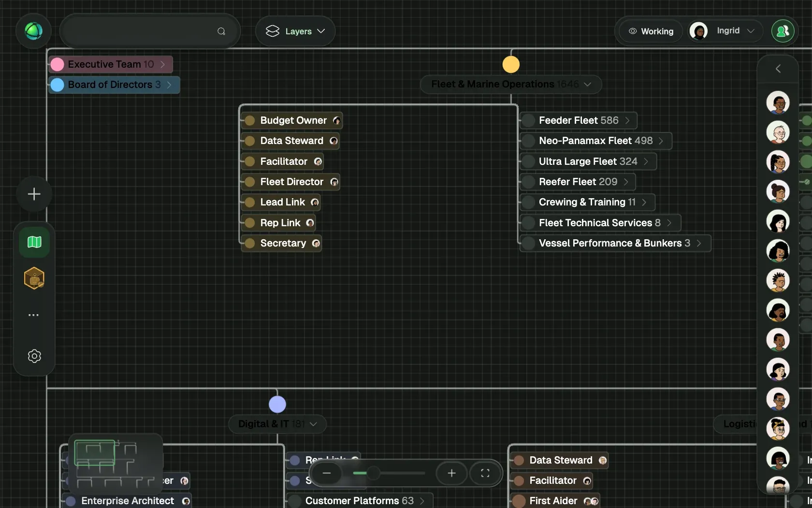Open the orange hexagon cube icon
Screen dimensions: 812x508
point(34,278)
